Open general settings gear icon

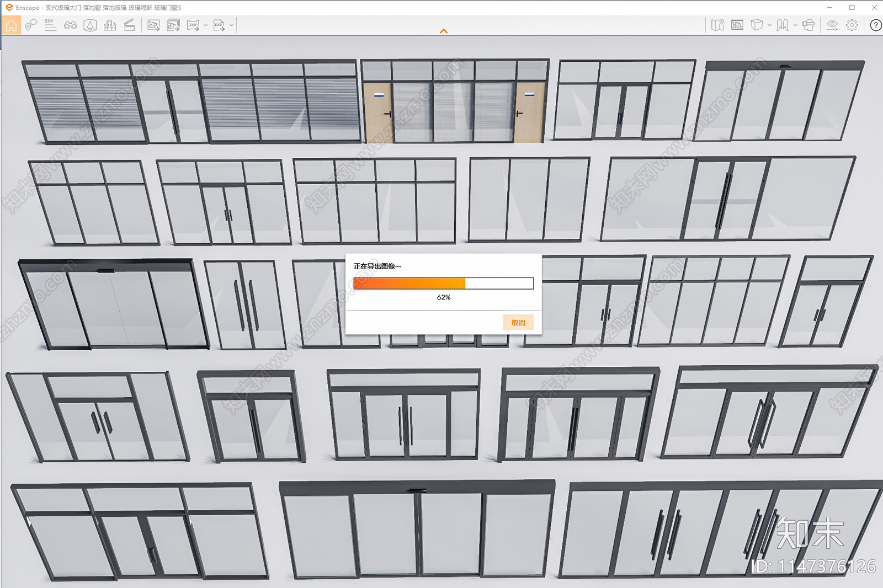pyautogui.click(x=852, y=25)
